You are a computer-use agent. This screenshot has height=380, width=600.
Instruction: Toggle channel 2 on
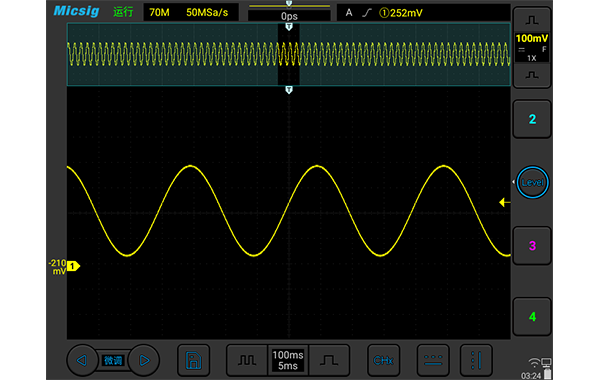(532, 119)
